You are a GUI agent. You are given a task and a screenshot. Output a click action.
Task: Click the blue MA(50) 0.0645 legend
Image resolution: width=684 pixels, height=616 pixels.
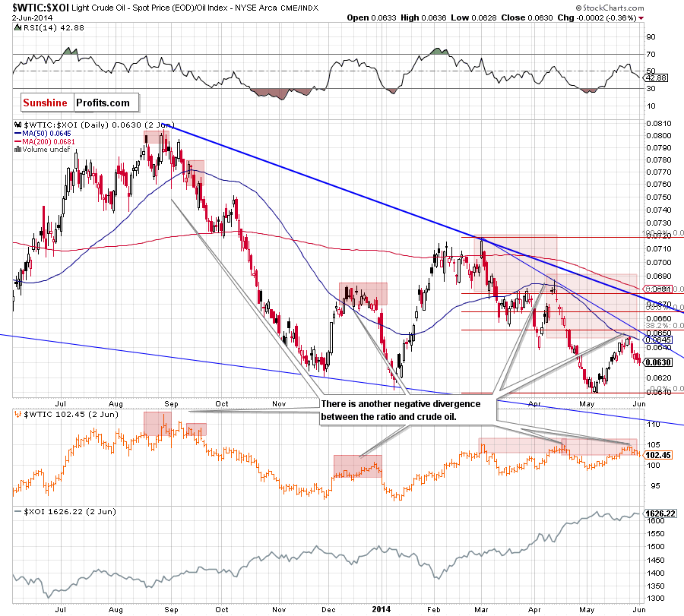pos(43,134)
